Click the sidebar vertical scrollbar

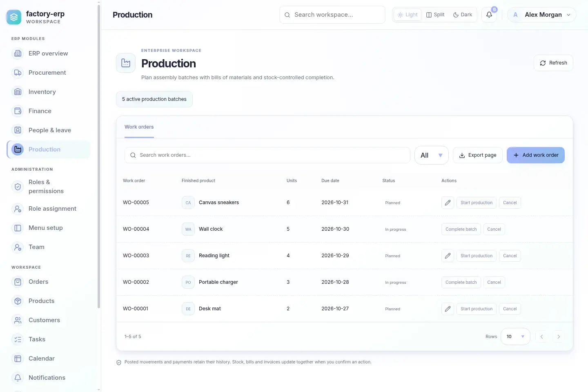(99, 157)
